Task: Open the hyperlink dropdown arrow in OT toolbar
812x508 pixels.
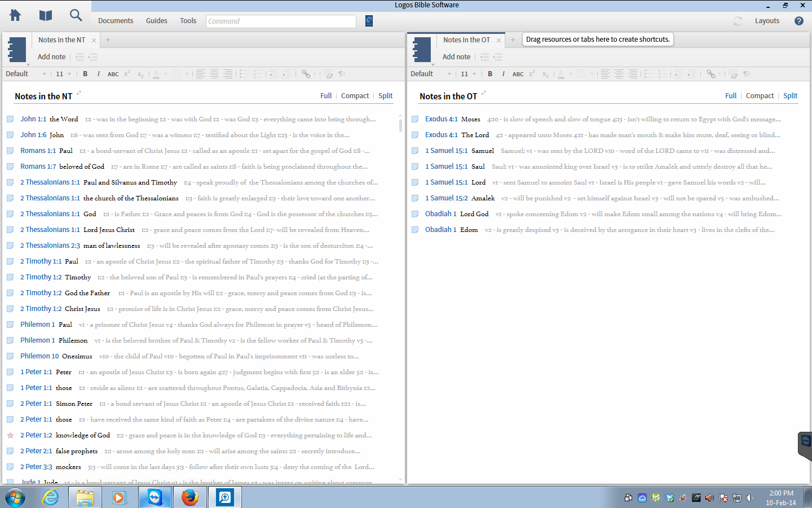Action: point(720,74)
